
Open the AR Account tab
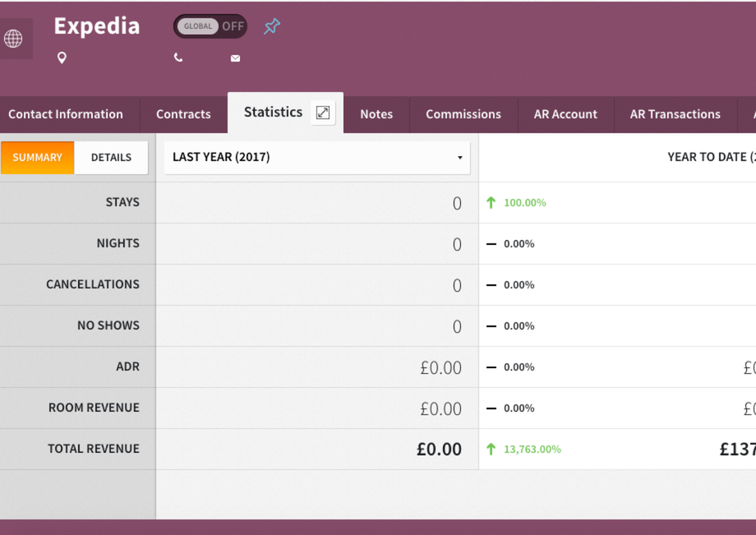(565, 114)
